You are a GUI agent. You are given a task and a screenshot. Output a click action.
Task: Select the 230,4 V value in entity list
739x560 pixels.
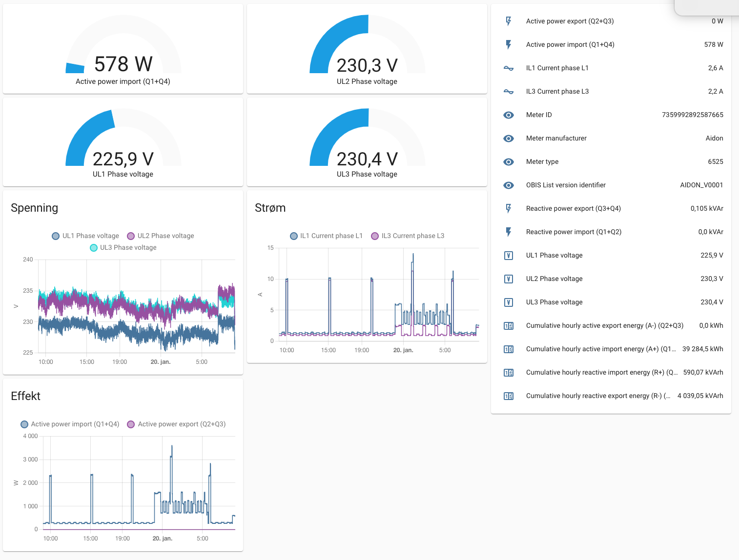click(x=712, y=302)
